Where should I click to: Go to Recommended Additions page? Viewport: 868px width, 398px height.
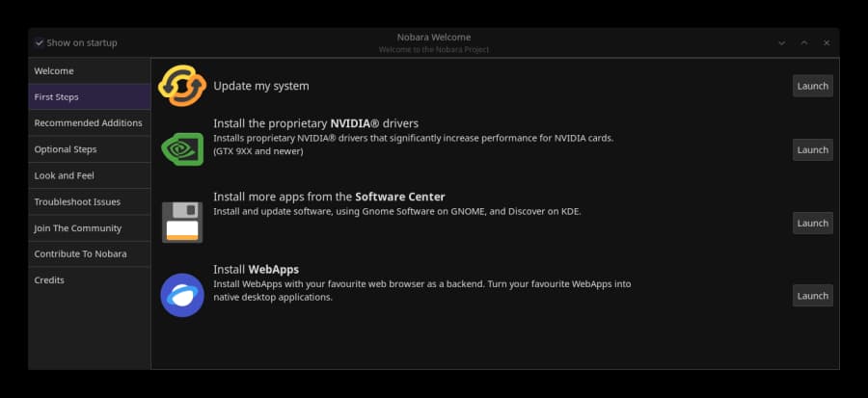89,122
